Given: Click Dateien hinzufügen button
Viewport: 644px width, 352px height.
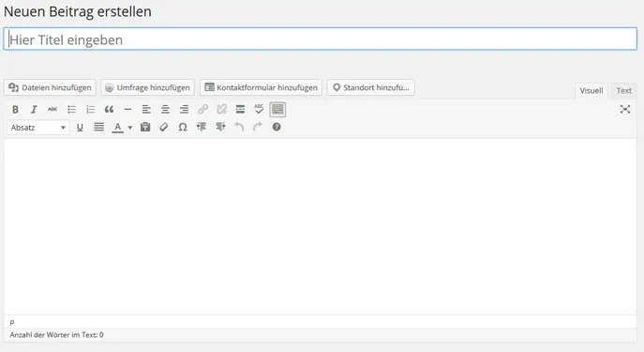Looking at the screenshot, I should point(50,87).
